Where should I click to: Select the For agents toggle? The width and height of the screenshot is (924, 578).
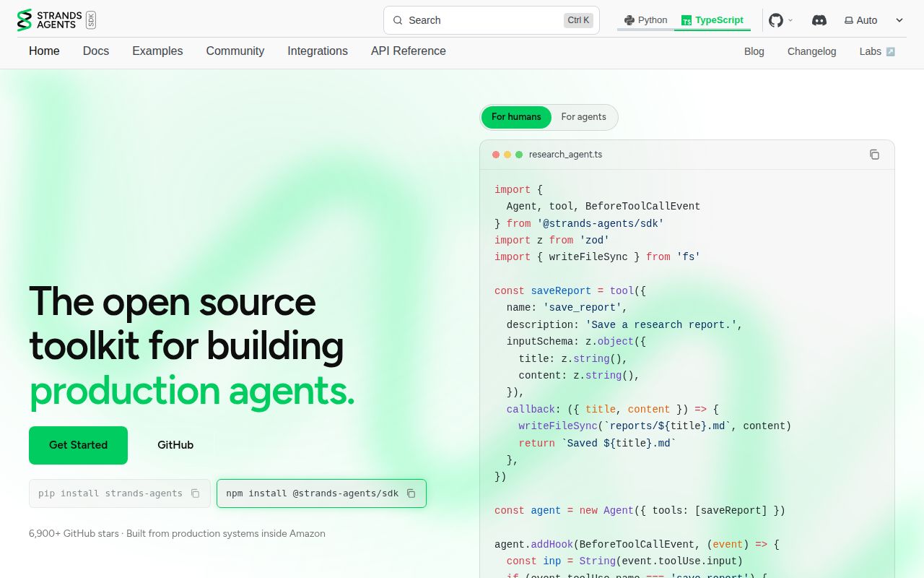pos(584,117)
